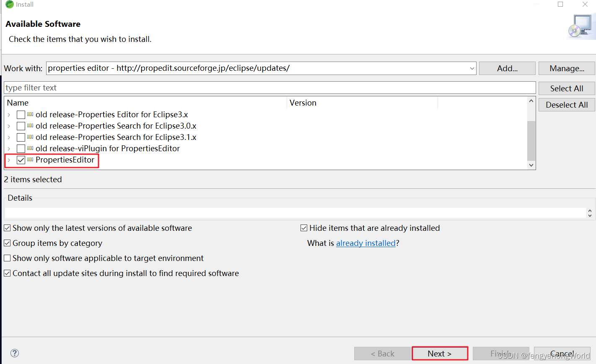Click category icon beside Properties Editor for Eclipse3.x
The height and width of the screenshot is (364, 596).
coord(30,114)
